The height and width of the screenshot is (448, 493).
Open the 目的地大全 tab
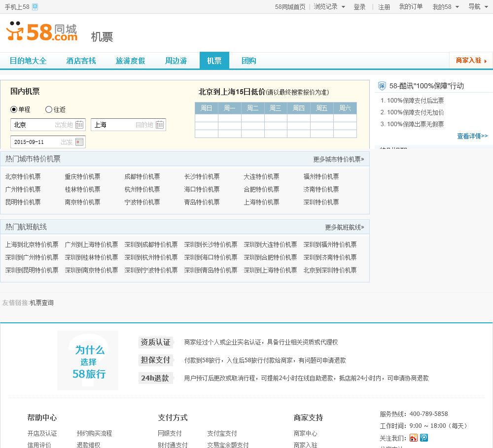point(28,61)
